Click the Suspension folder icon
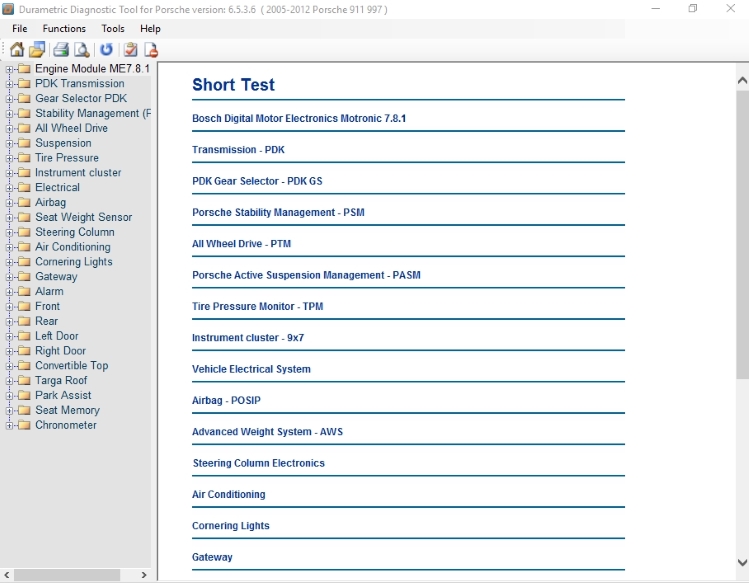Image resolution: width=749 pixels, height=583 pixels. 24,143
